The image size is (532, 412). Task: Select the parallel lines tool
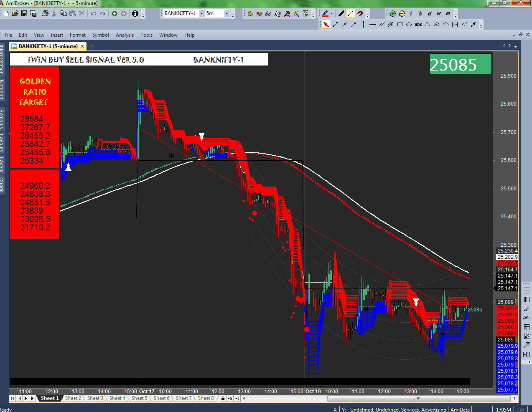[381, 24]
